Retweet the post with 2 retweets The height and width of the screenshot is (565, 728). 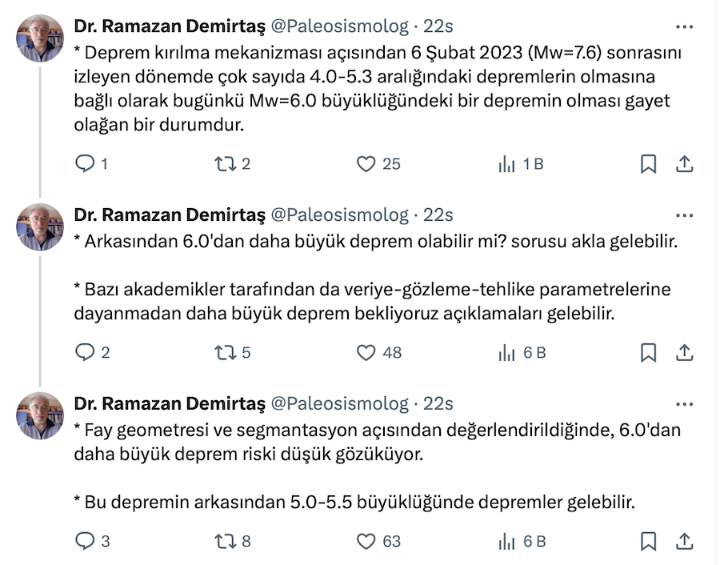point(225,164)
